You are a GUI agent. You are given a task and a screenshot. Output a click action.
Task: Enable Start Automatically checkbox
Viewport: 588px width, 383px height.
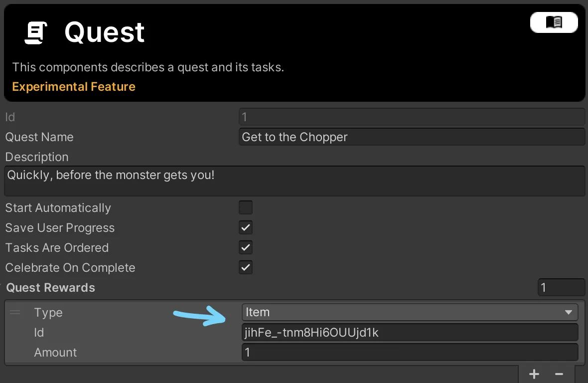246,207
